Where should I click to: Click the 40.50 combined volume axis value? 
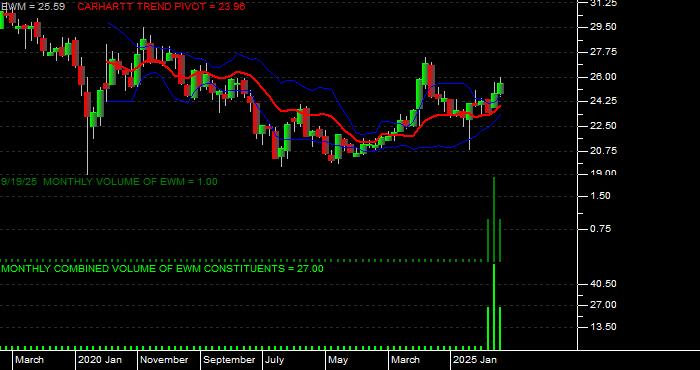[604, 284]
